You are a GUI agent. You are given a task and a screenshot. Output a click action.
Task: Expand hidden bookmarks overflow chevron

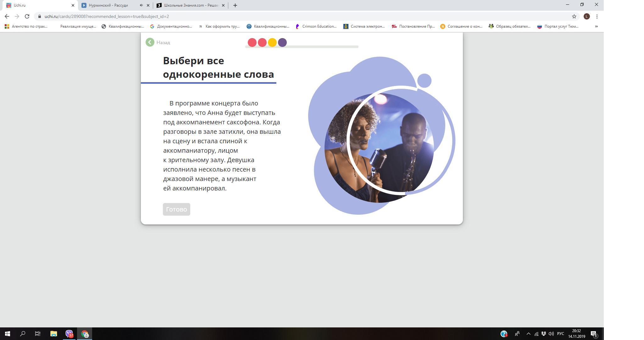596,26
